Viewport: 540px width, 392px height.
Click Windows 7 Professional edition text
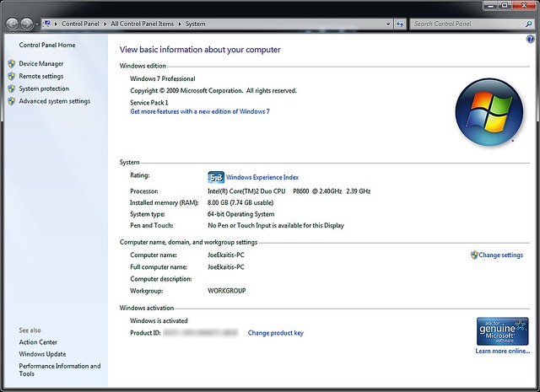pos(163,78)
